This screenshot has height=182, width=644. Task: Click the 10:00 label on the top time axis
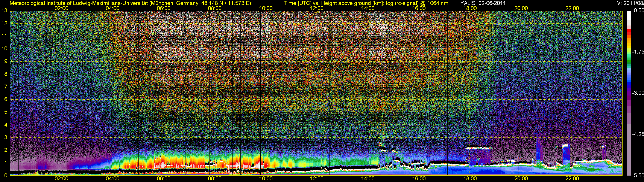tap(266, 8)
